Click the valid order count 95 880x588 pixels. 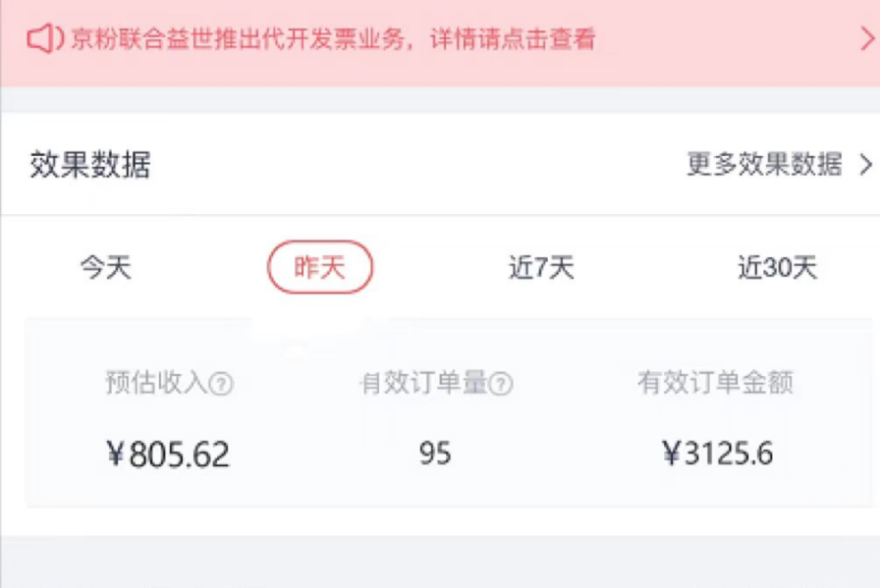435,453
